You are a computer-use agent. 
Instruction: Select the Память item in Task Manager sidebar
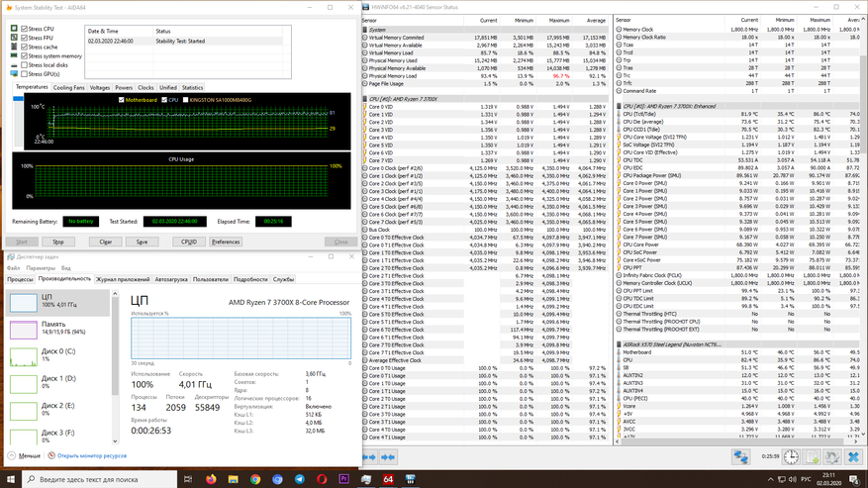[59, 330]
